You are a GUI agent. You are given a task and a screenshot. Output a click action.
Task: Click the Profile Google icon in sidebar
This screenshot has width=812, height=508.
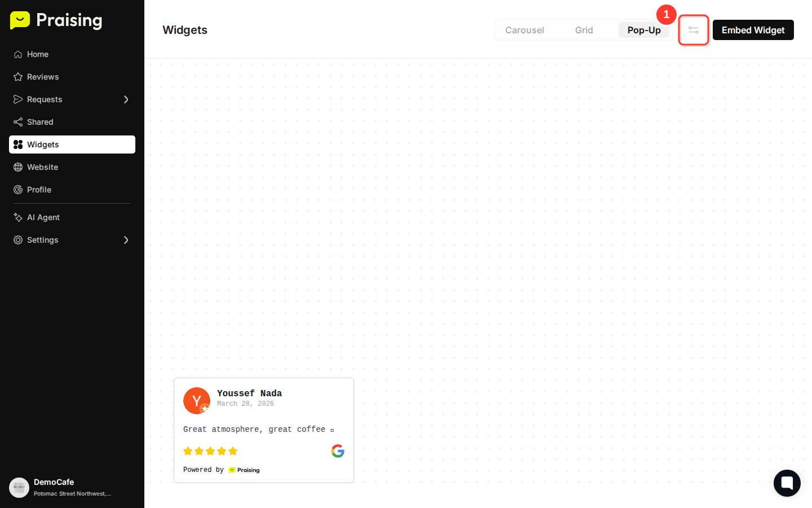tap(18, 190)
